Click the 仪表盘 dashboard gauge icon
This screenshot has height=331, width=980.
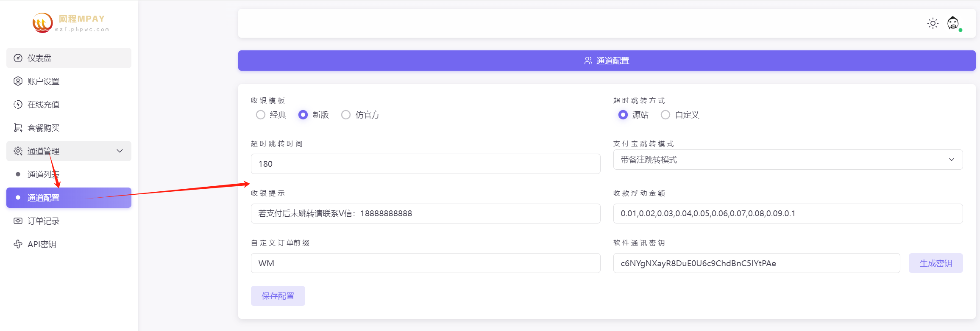coord(18,58)
